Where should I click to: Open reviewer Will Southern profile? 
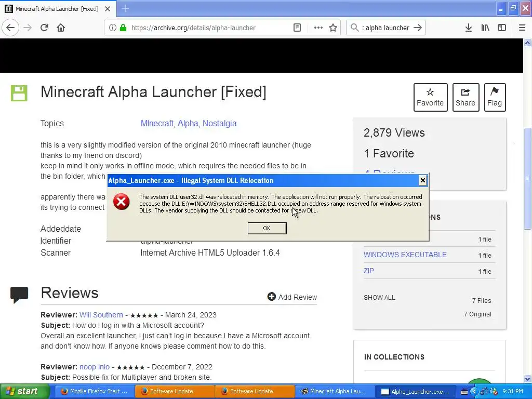tap(101, 315)
